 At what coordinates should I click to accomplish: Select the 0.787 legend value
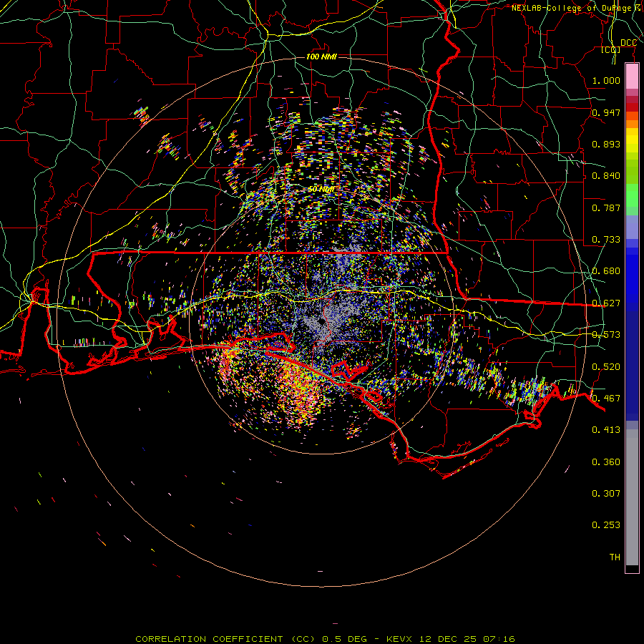point(606,208)
